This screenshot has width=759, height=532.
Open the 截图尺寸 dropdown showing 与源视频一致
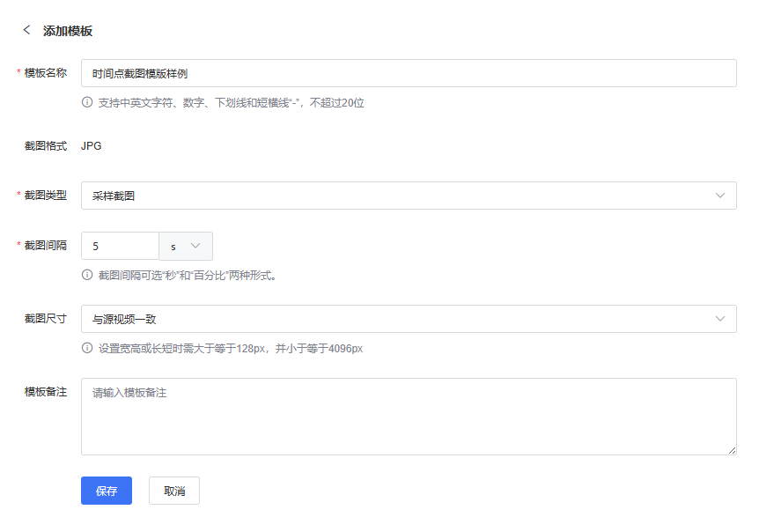(x=396, y=319)
